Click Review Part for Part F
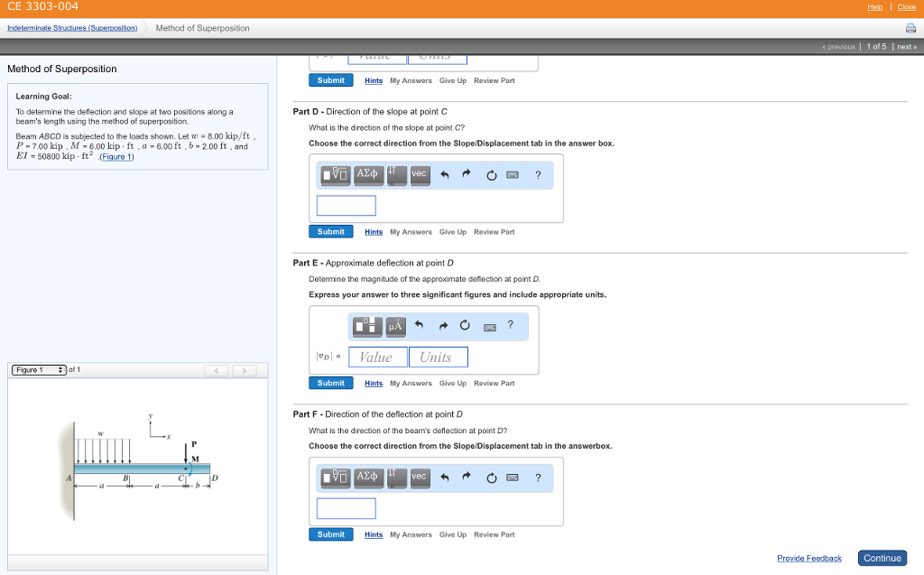Viewport: 924px width, 575px height. pyautogui.click(x=494, y=535)
